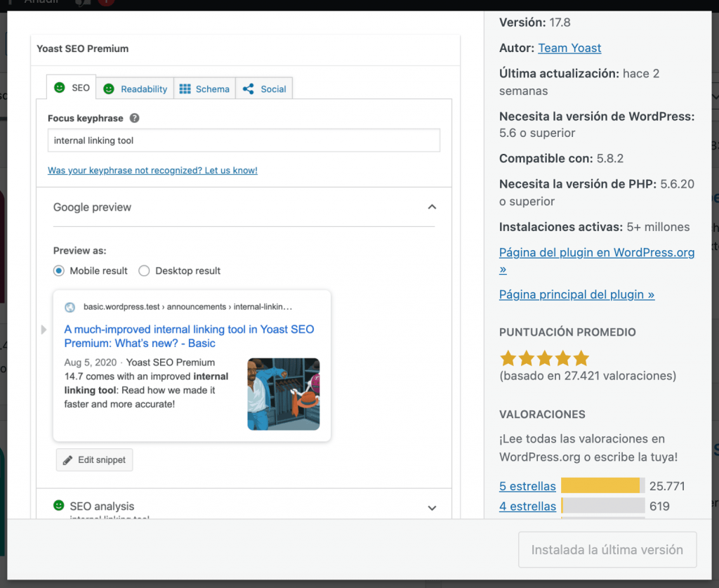Click the 4 estrellas rating bar

pyautogui.click(x=603, y=505)
